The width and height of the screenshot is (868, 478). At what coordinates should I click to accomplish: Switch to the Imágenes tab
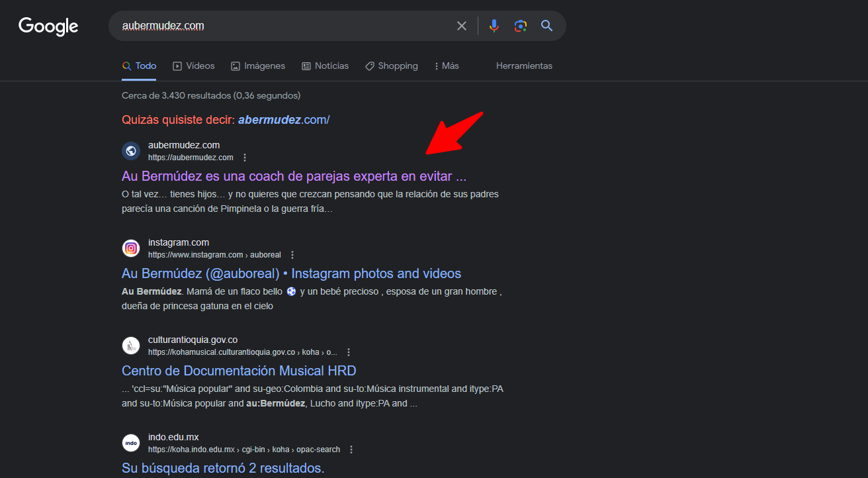click(x=258, y=66)
